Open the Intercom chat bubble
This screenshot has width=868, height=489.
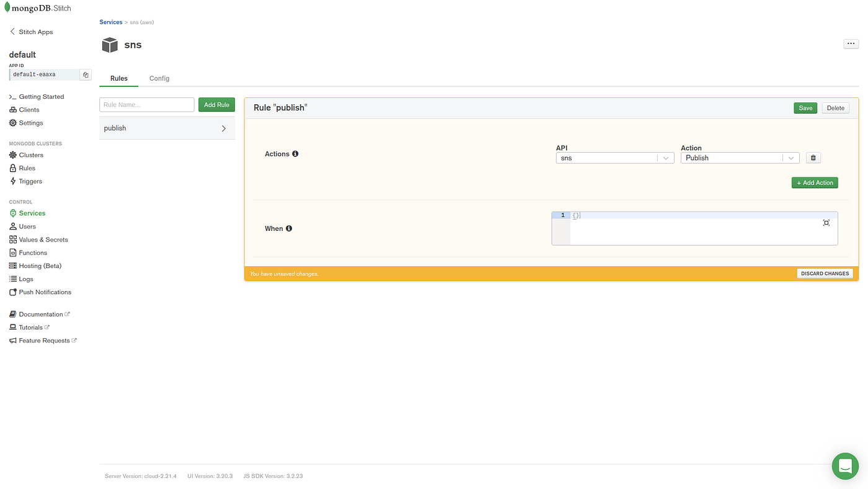tap(844, 465)
